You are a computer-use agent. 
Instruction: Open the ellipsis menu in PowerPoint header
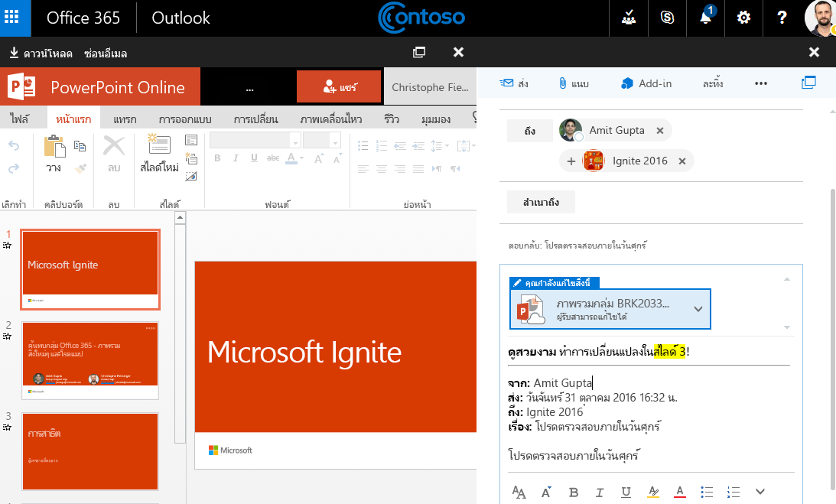point(249,89)
